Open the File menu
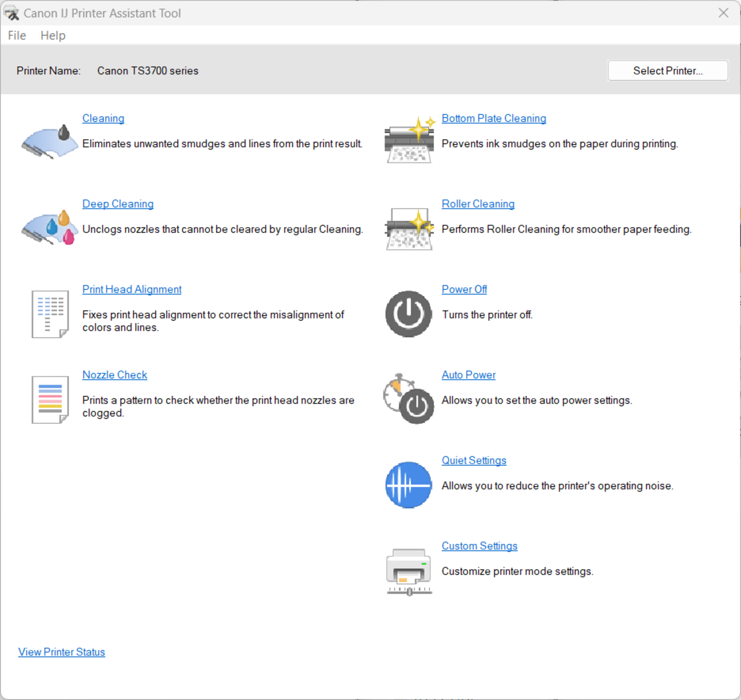This screenshot has height=700, width=741. [17, 36]
